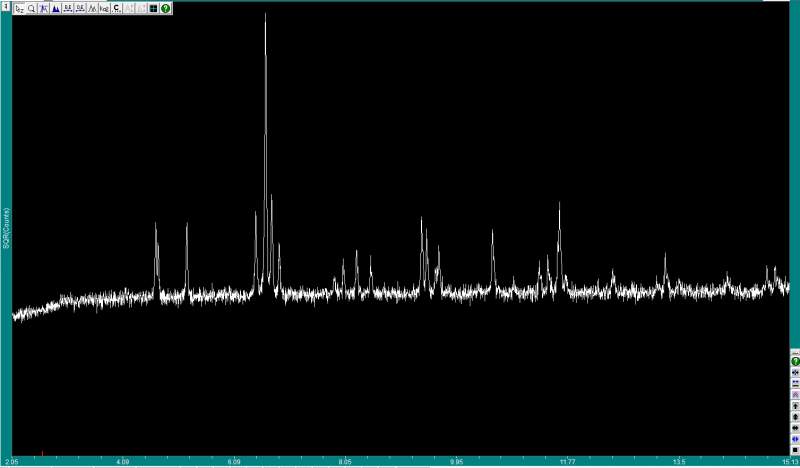
Task: Click the 8.05 x-axis label
Action: (x=345, y=462)
